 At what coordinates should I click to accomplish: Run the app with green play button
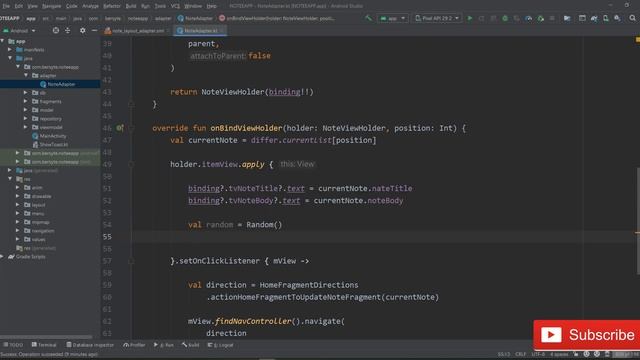click(470, 18)
